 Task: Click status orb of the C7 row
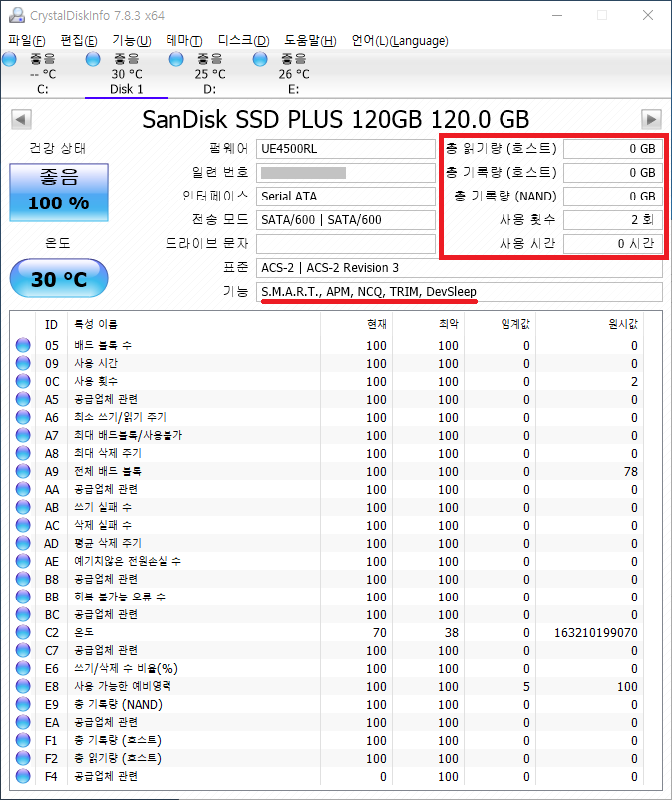[23, 650]
